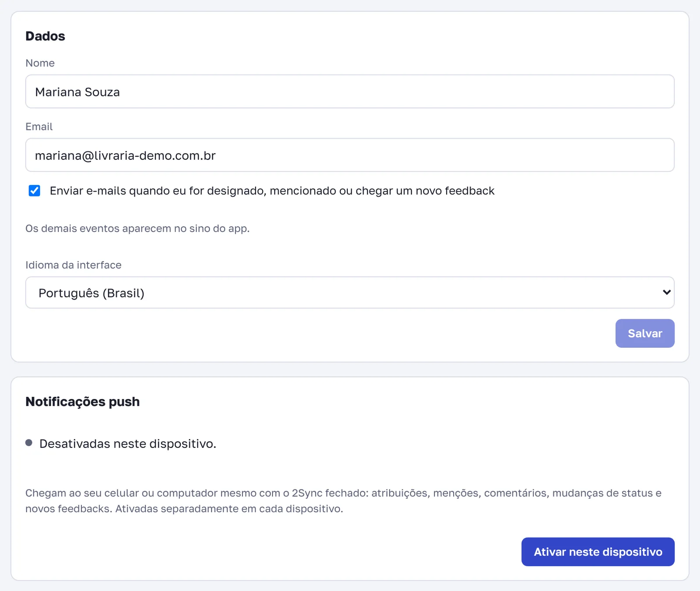Click the 'Chegam ao seu celular ou computador' description

click(x=343, y=501)
